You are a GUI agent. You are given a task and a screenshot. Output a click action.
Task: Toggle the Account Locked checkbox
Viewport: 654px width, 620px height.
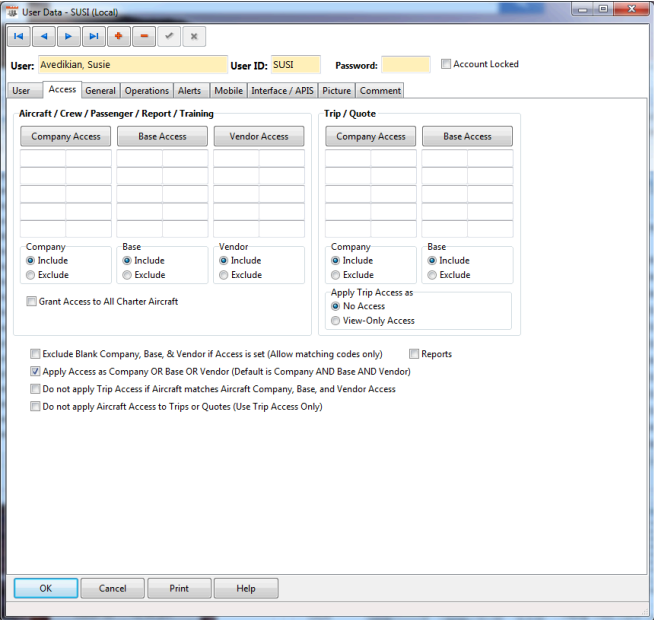point(446,64)
